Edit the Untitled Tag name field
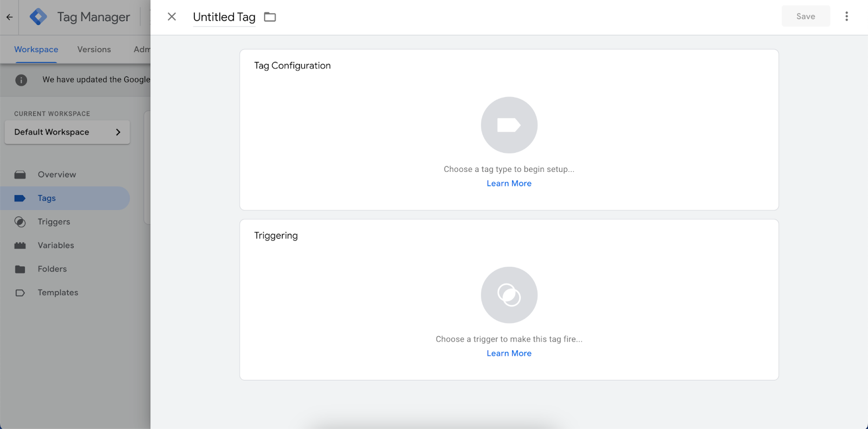868x429 pixels. tap(224, 17)
